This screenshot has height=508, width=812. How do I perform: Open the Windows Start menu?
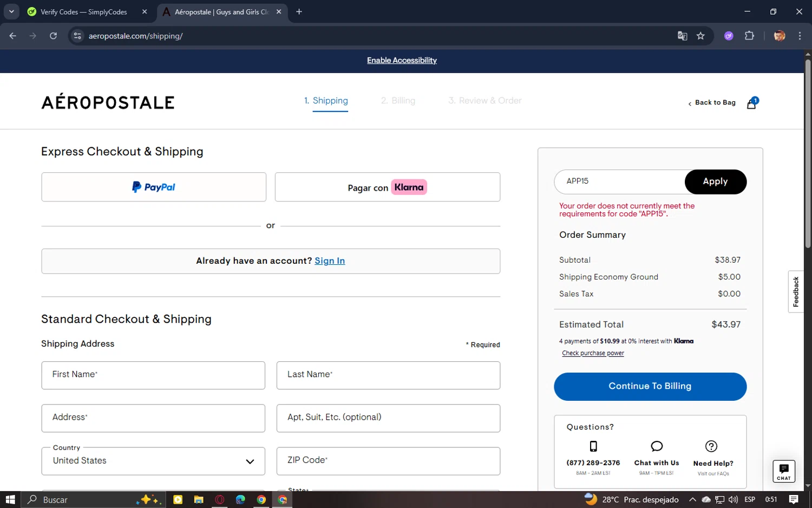(10, 499)
